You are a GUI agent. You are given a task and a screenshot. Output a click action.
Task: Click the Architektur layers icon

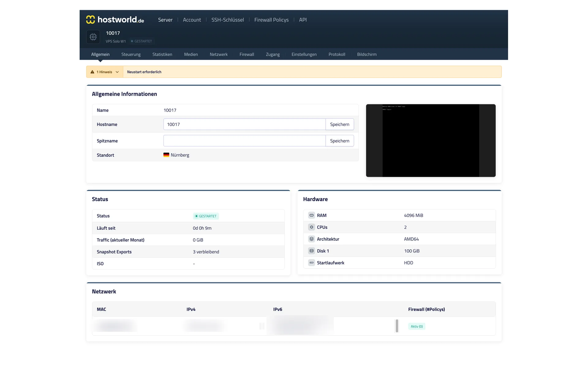pos(311,239)
